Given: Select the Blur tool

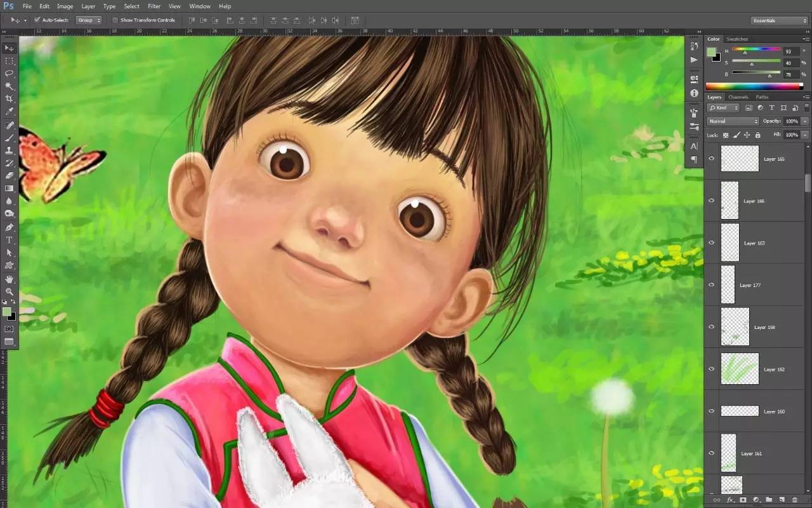Looking at the screenshot, I should point(10,201).
